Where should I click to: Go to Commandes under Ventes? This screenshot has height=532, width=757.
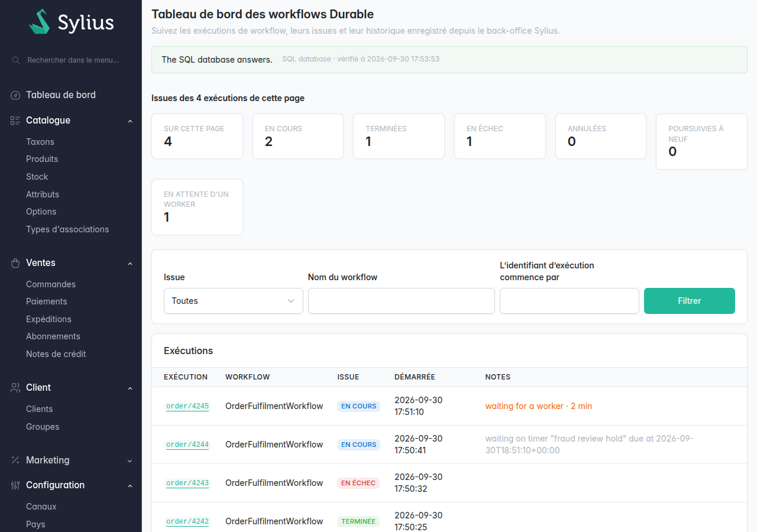tap(51, 284)
